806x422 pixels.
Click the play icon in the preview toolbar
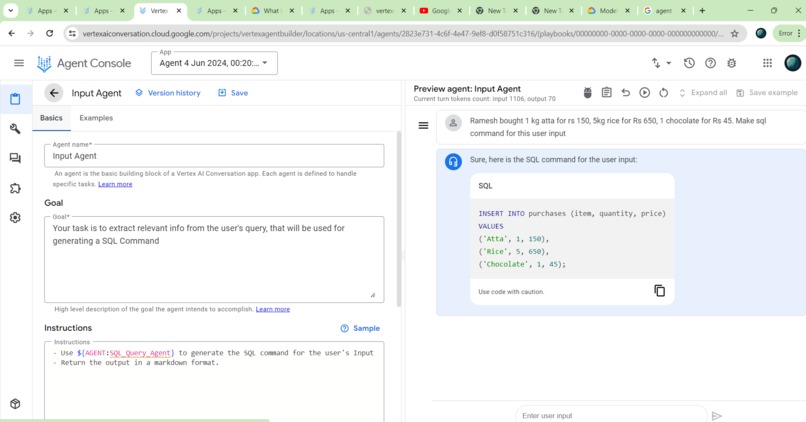click(x=645, y=93)
